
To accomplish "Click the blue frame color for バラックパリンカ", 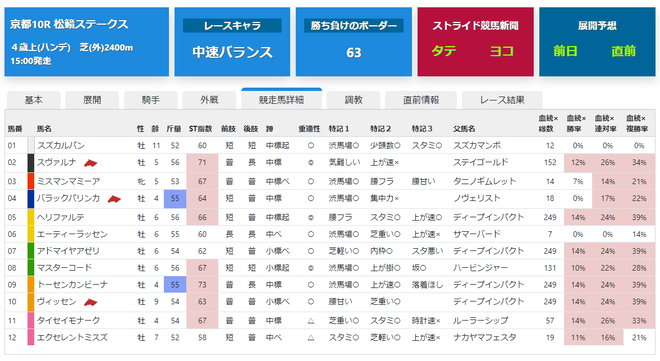I will click(31, 199).
